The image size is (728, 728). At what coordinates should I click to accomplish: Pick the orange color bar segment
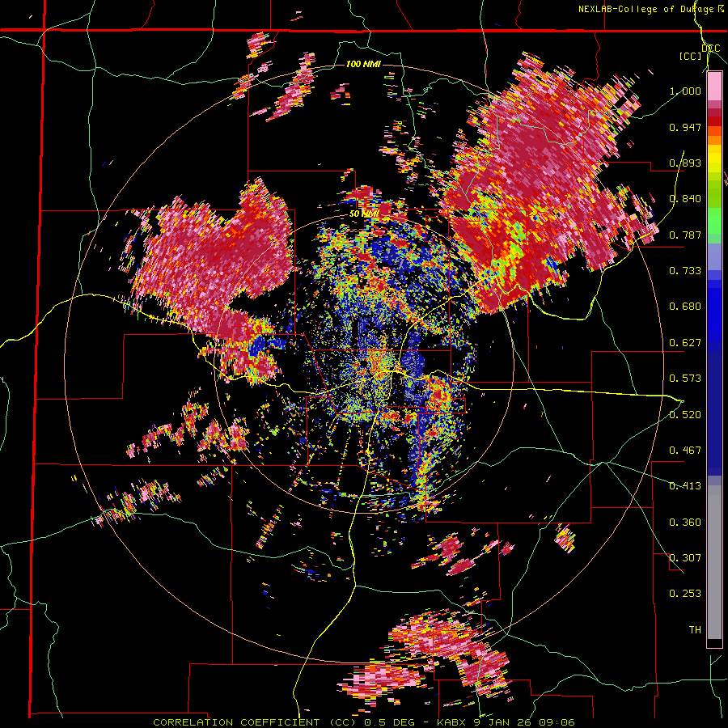click(x=714, y=140)
